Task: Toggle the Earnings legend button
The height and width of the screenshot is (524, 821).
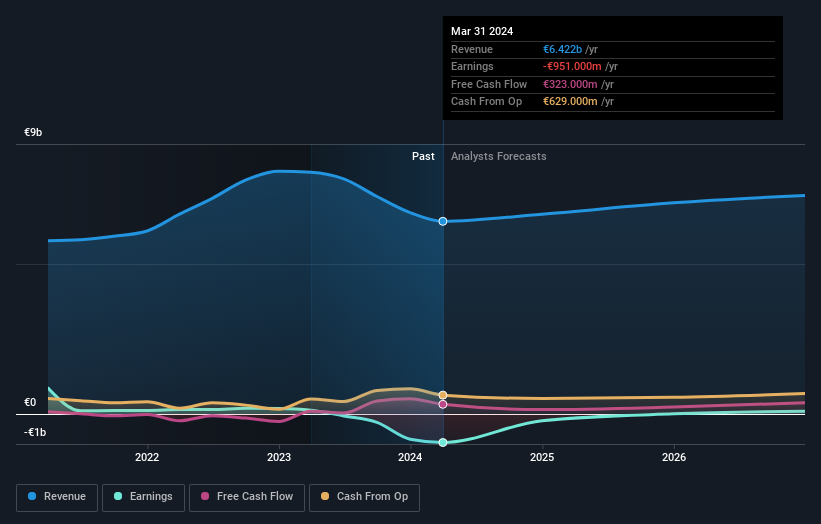Action: point(143,497)
